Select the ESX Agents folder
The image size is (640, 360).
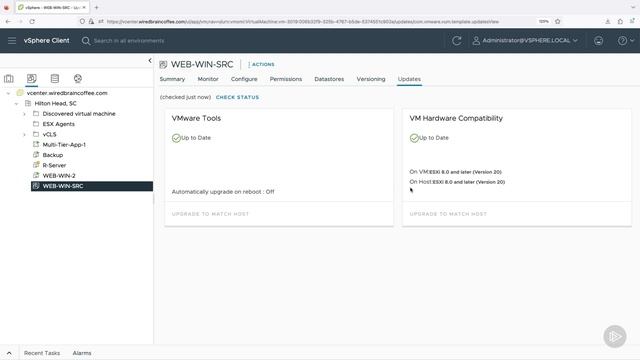pyautogui.click(x=58, y=124)
